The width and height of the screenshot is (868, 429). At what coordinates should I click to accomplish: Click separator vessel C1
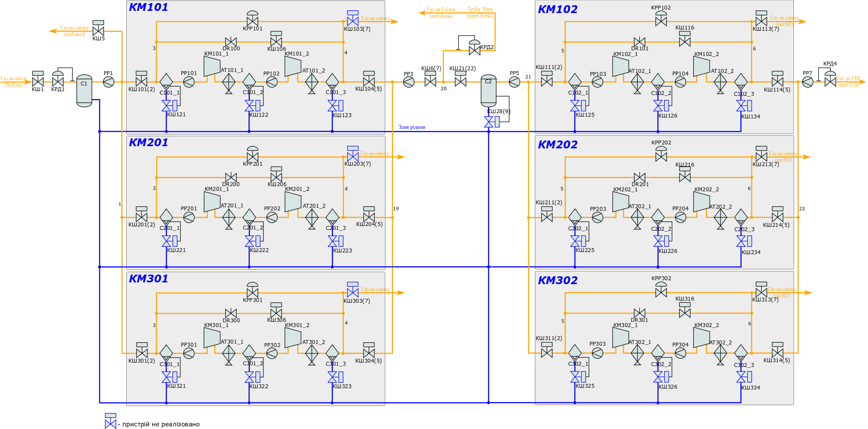point(84,91)
